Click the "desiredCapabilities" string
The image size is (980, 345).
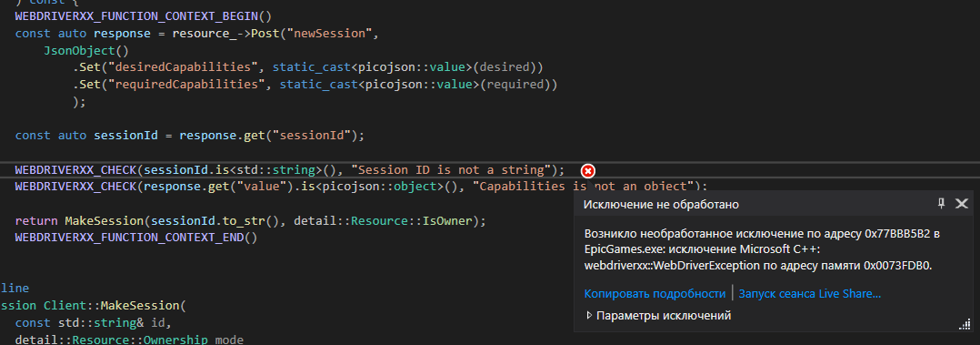[x=183, y=67]
